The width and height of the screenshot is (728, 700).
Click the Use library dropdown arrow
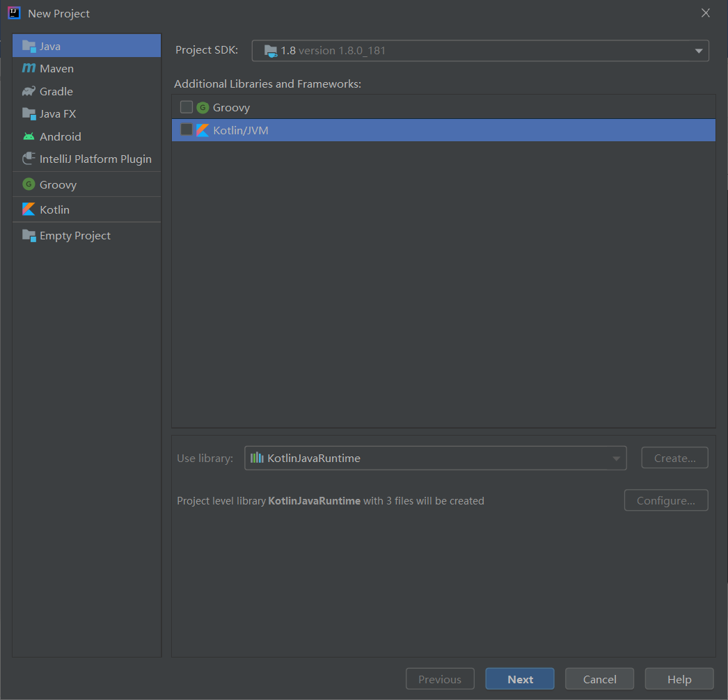tap(616, 459)
